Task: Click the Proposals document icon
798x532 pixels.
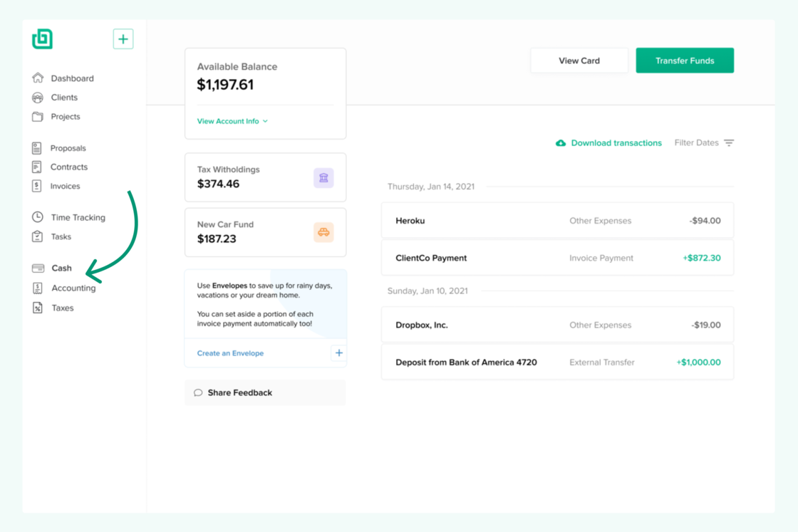Action: point(36,148)
